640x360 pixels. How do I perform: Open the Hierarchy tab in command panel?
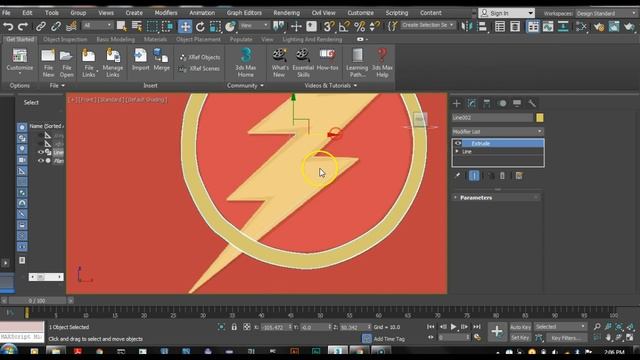point(487,103)
